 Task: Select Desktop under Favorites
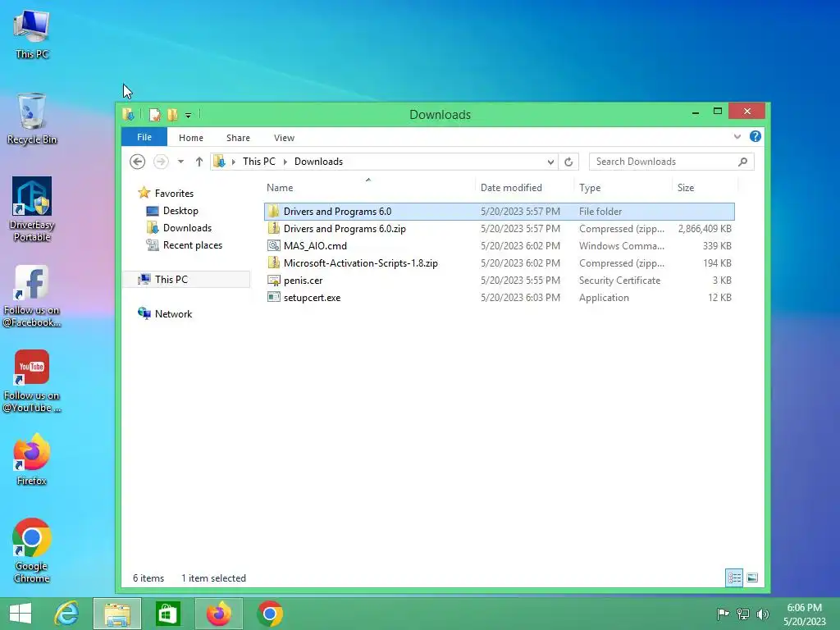tap(172, 211)
